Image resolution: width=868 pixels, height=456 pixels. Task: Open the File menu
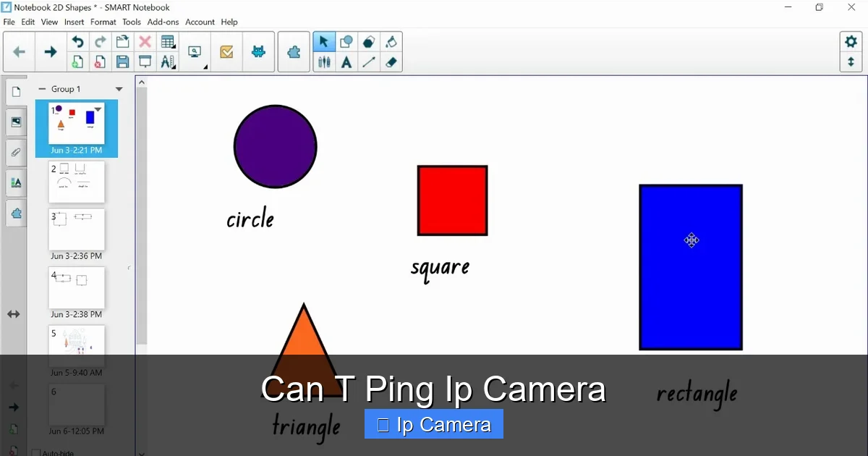[9, 22]
